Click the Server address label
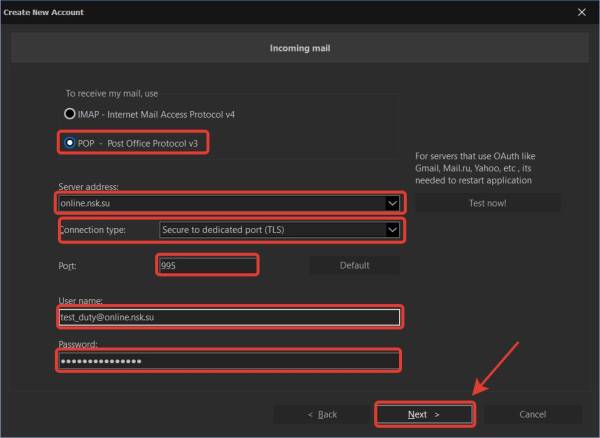The height and width of the screenshot is (438, 600). pos(89,187)
